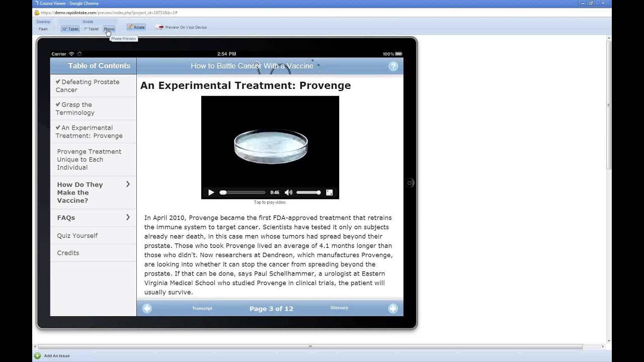Open Provenge Treatment Unique to Each Individual
Viewport: 644px width, 362px height.
[93, 159]
